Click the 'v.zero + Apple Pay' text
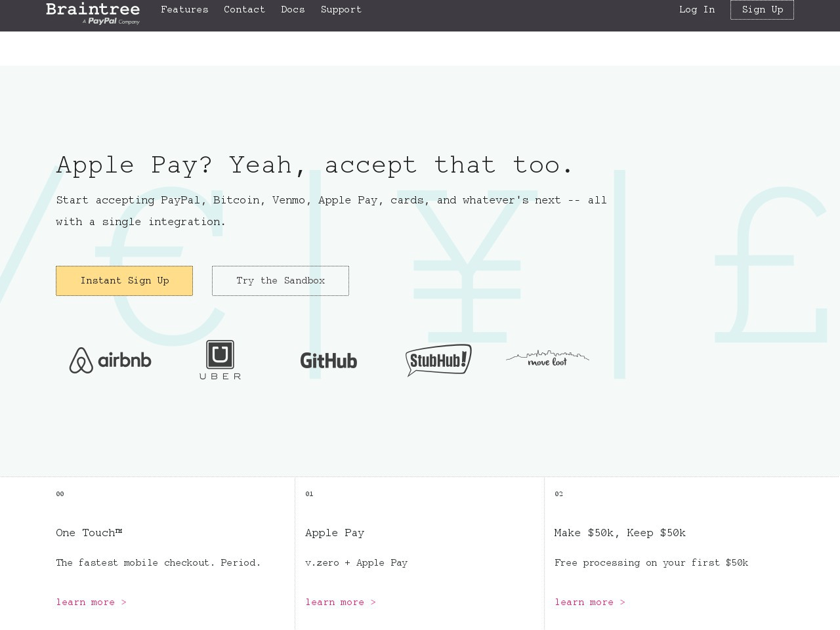The image size is (840, 630). 356,563
